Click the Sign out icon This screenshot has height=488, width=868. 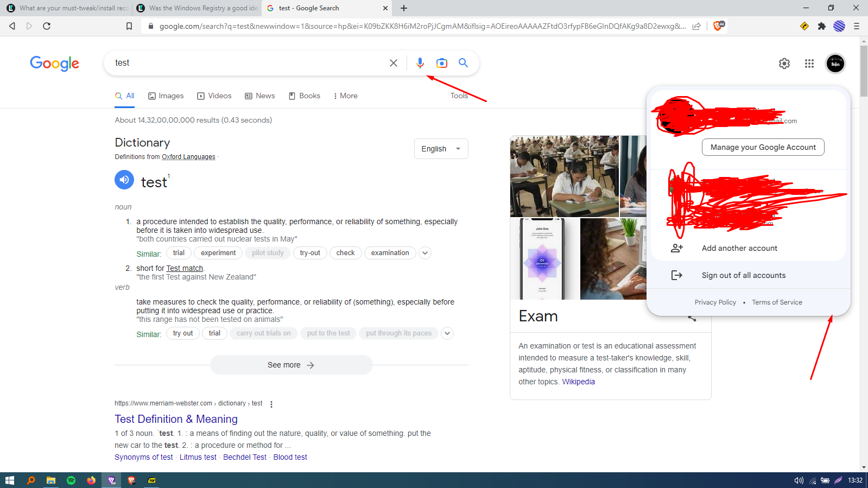point(677,275)
